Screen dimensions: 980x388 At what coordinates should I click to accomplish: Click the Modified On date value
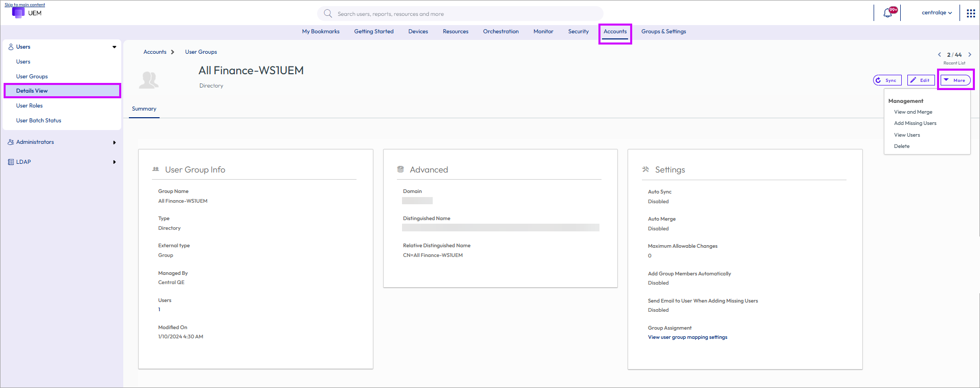(x=181, y=337)
